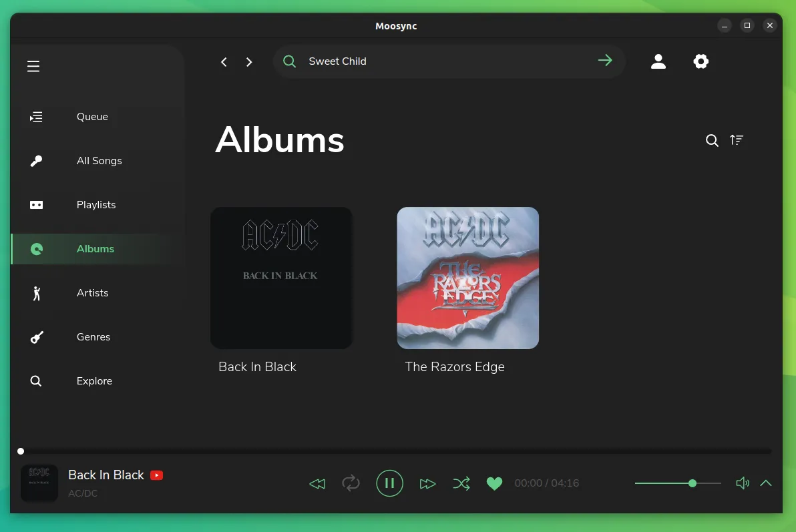The image size is (796, 532).
Task: Click the AC/DC artist name in player
Action: [x=83, y=493]
